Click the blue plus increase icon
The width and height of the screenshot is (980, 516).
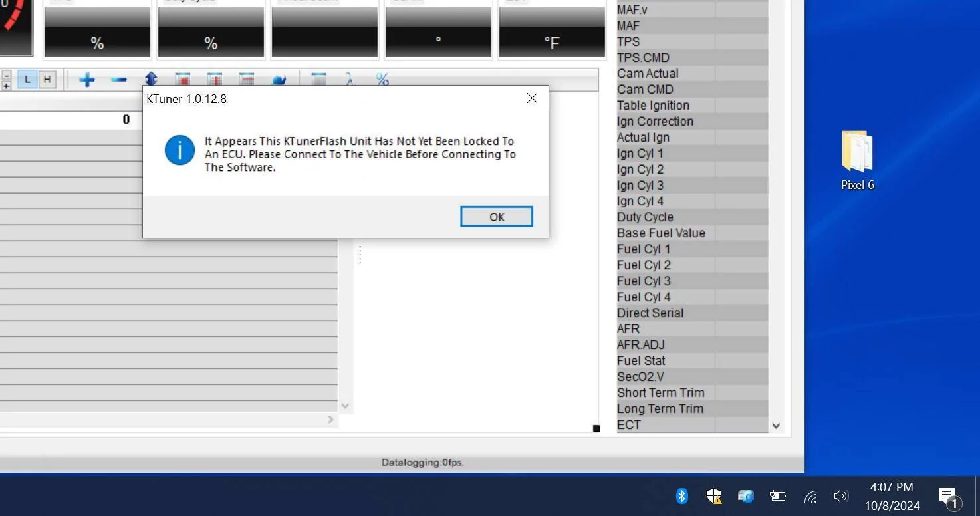click(86, 80)
